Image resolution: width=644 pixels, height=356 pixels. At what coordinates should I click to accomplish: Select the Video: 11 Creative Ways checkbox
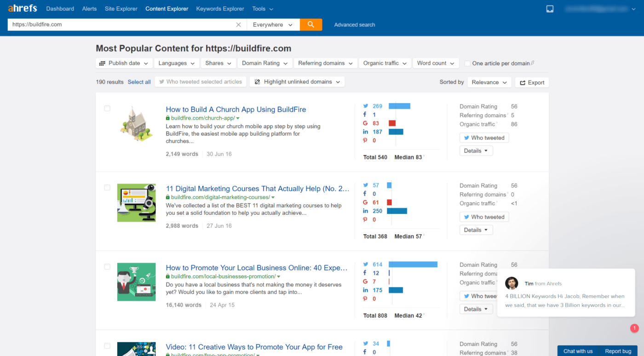[x=107, y=346]
